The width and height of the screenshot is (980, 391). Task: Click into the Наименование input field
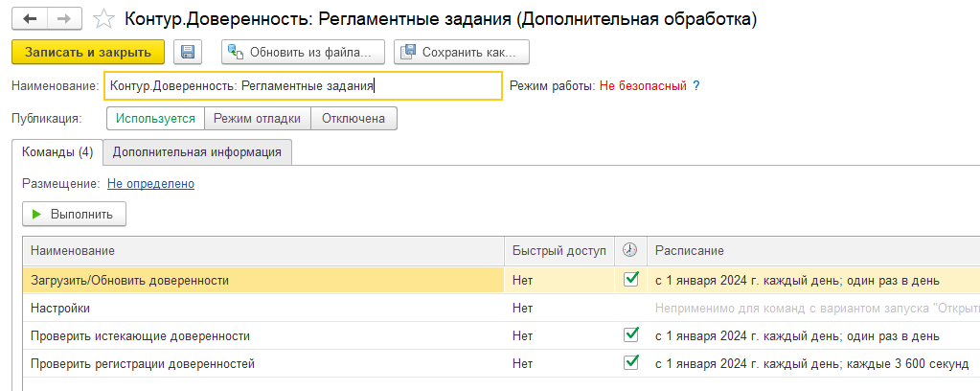click(x=303, y=85)
